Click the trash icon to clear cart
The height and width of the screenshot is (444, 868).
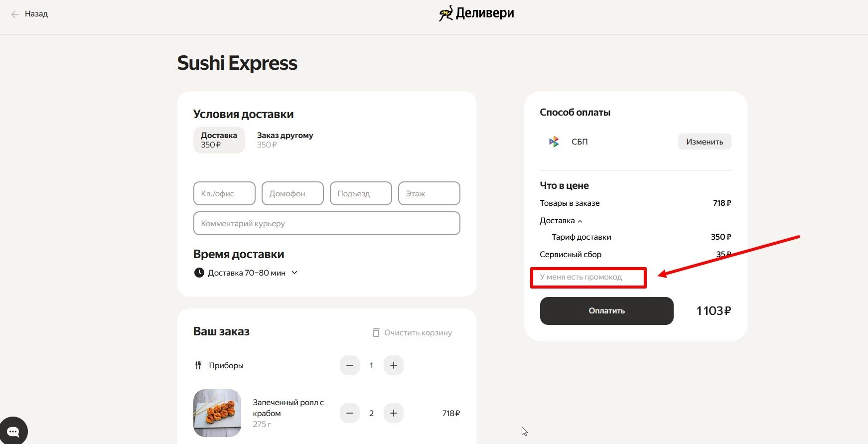376,332
